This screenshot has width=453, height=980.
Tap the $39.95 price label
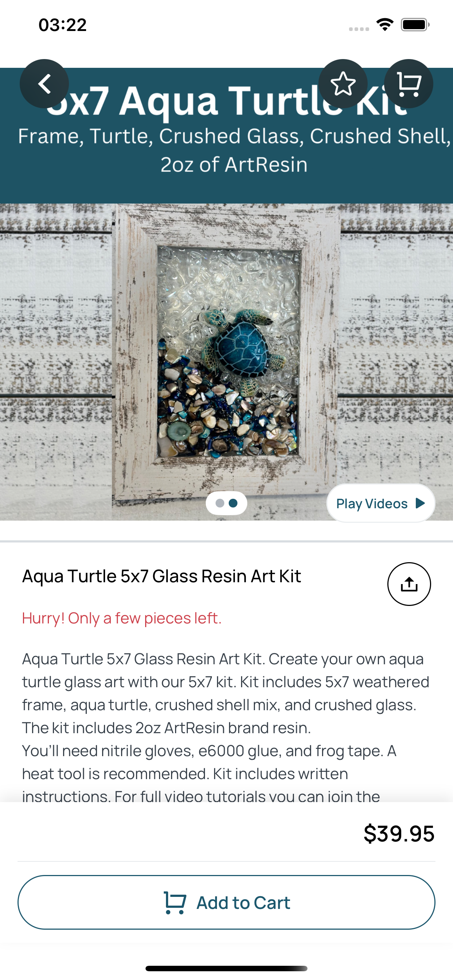399,833
